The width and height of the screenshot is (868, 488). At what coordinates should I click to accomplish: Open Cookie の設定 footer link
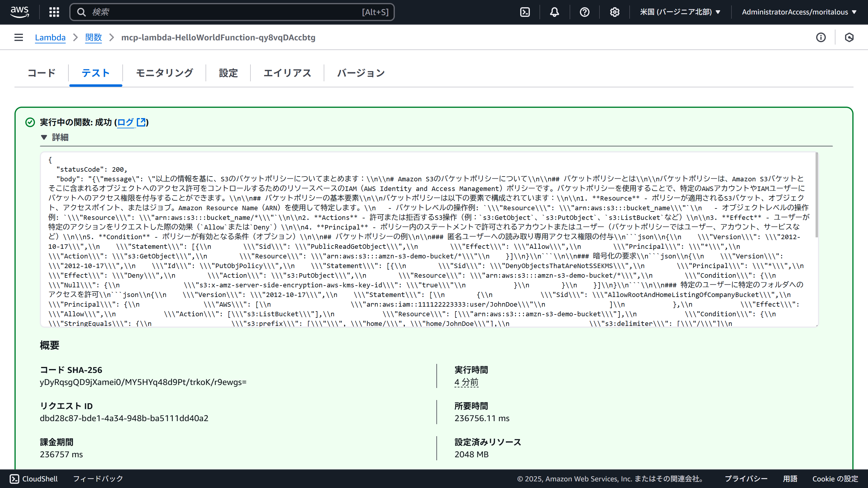coord(835,479)
